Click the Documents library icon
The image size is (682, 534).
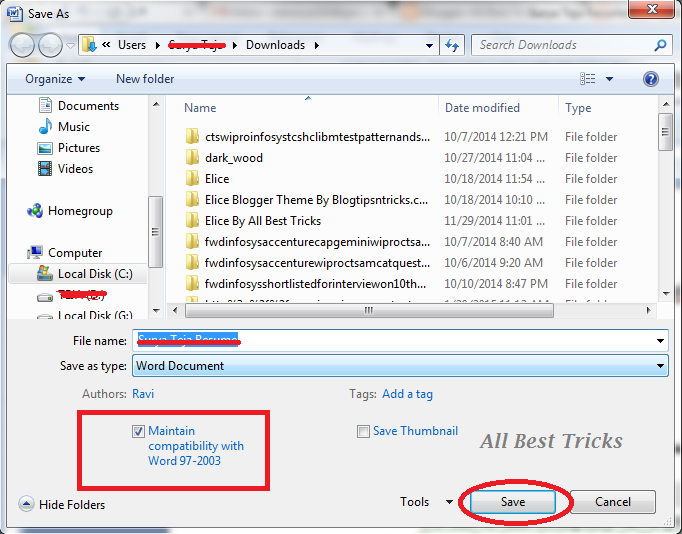45,105
